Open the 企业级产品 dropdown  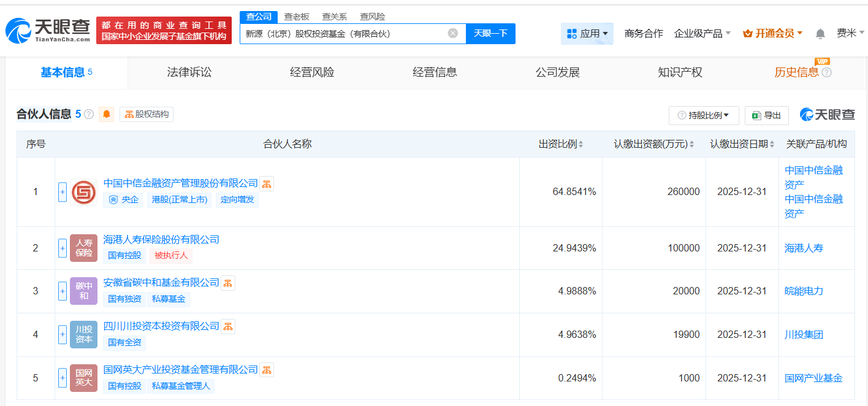click(x=702, y=34)
